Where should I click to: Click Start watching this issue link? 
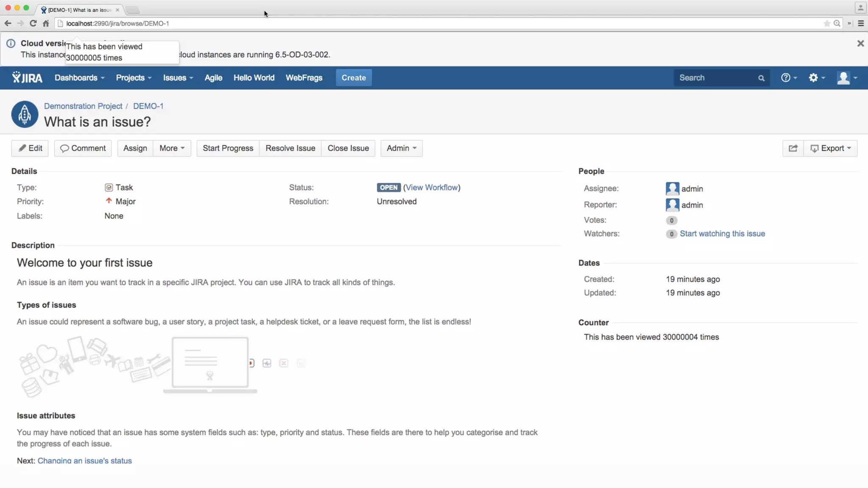click(722, 233)
